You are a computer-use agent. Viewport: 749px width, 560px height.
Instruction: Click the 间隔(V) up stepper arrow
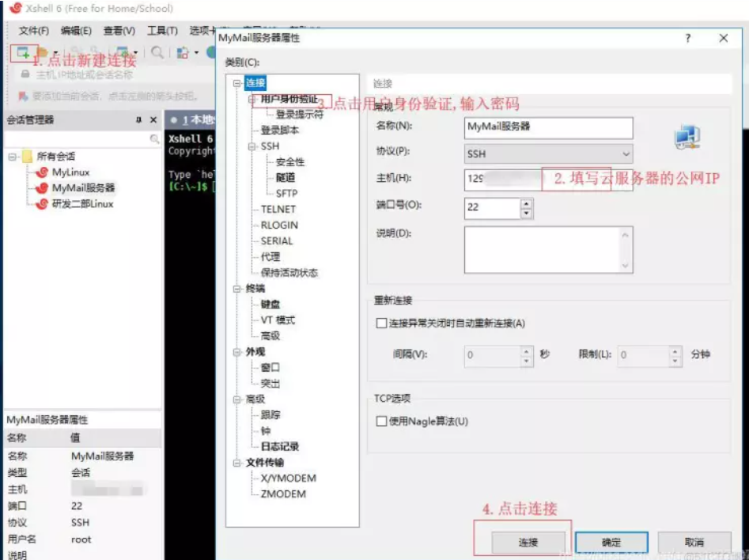(526, 351)
